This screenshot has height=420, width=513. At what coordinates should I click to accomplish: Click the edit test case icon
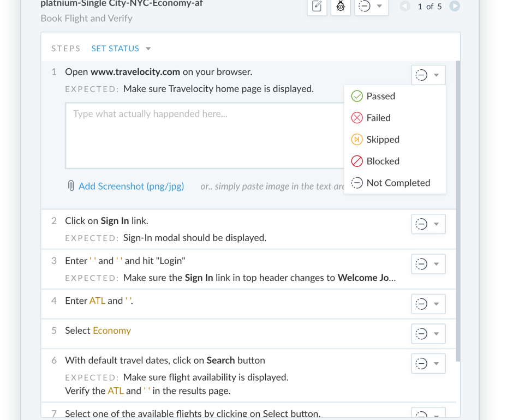click(317, 7)
